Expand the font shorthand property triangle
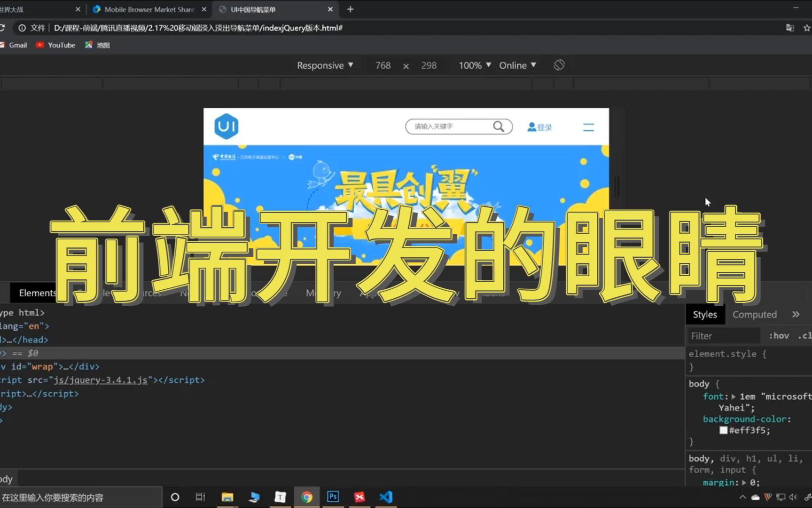This screenshot has height=508, width=812. coord(734,397)
